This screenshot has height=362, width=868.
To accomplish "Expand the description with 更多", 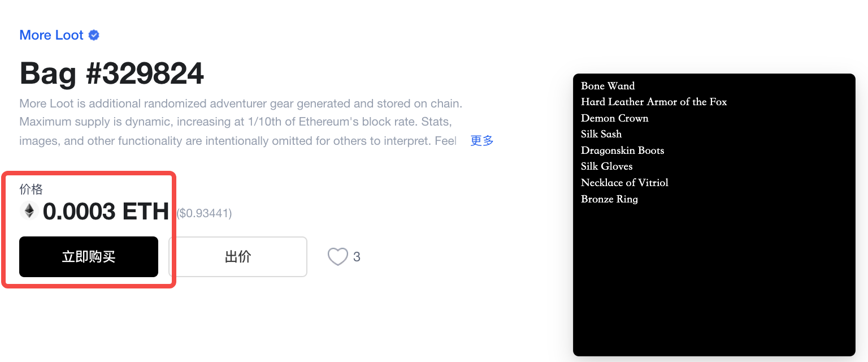I will click(x=482, y=141).
